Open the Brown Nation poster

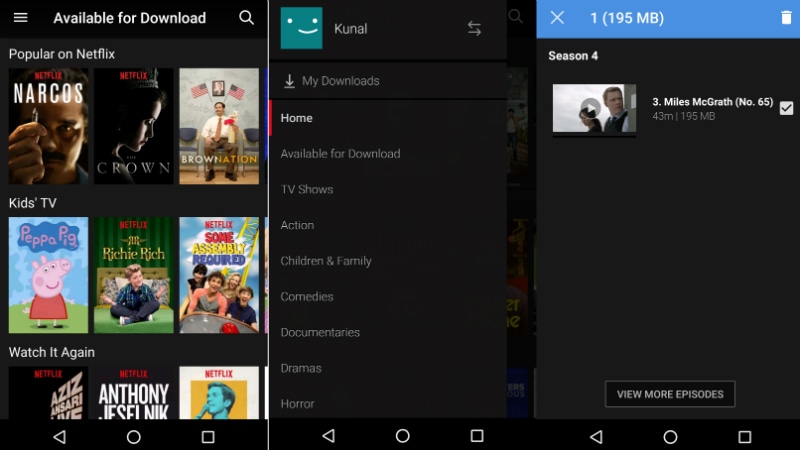pos(219,126)
